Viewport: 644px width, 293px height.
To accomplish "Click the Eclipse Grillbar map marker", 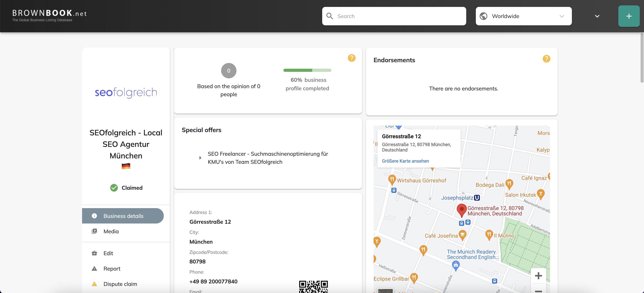I will pos(414,278).
